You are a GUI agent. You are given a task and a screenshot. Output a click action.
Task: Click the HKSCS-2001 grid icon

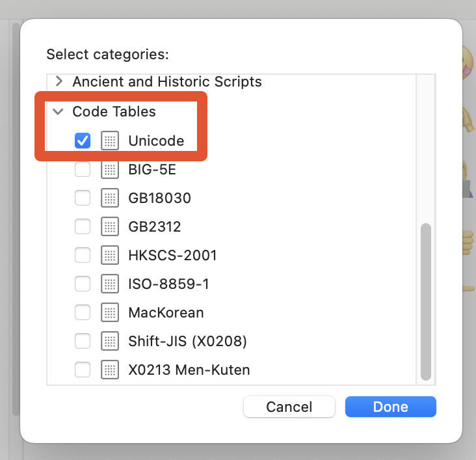(x=110, y=255)
